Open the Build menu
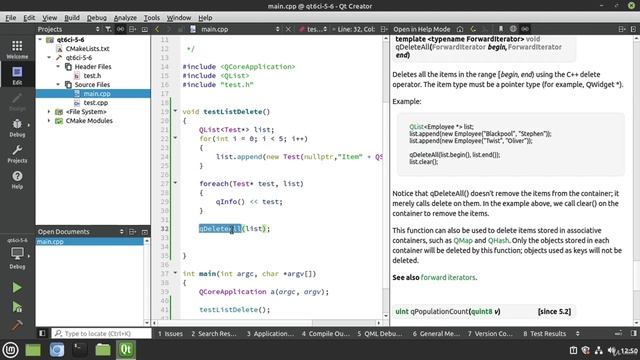640x360 pixels. [x=72, y=18]
